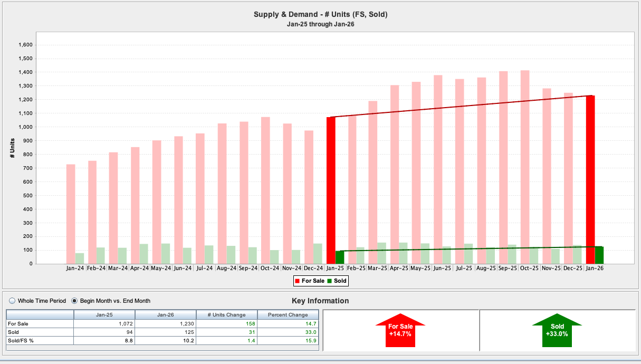Click the Percent Change column header
This screenshot has width=641, height=364.
click(x=288, y=314)
